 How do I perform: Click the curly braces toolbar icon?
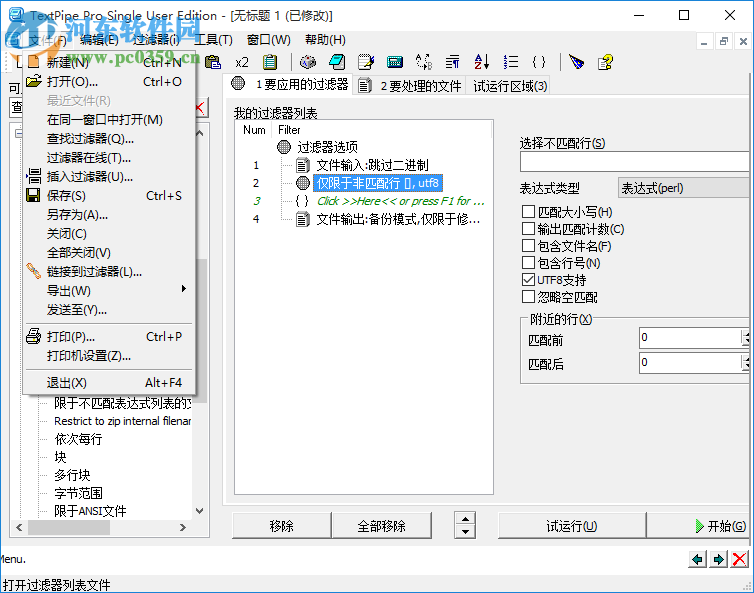539,62
